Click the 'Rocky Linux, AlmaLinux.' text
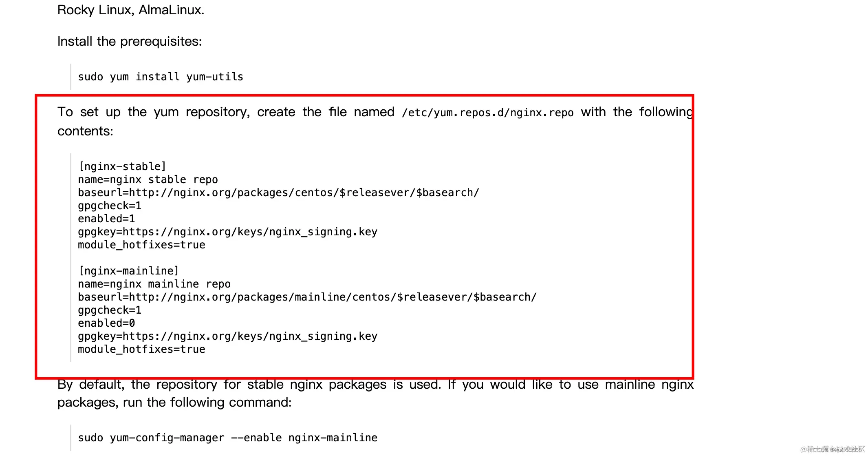The image size is (868, 456). coord(130,10)
